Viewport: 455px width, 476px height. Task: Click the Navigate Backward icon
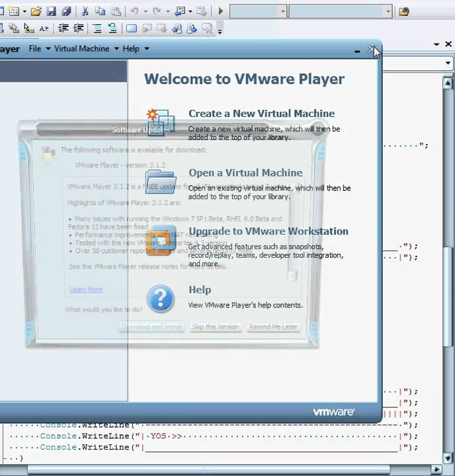pos(179,11)
